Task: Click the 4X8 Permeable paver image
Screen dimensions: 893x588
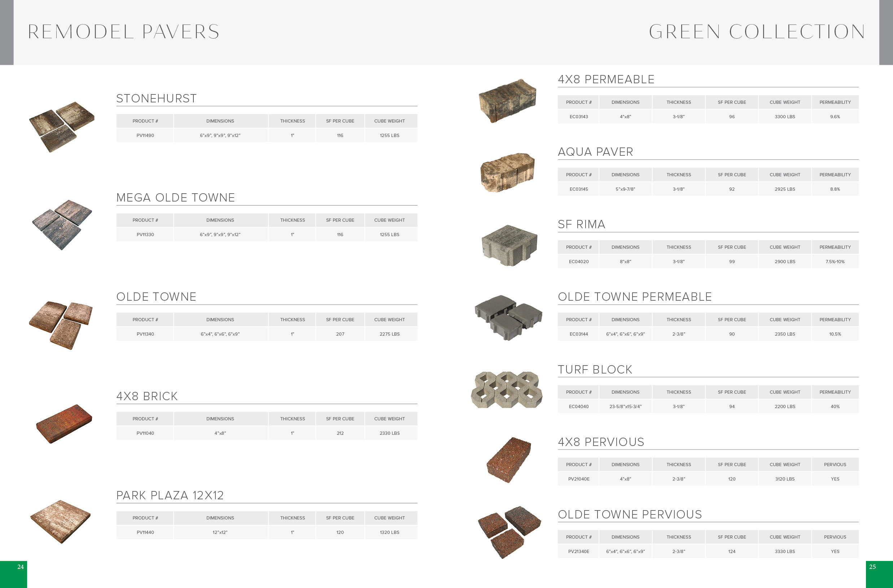Action: [x=508, y=100]
